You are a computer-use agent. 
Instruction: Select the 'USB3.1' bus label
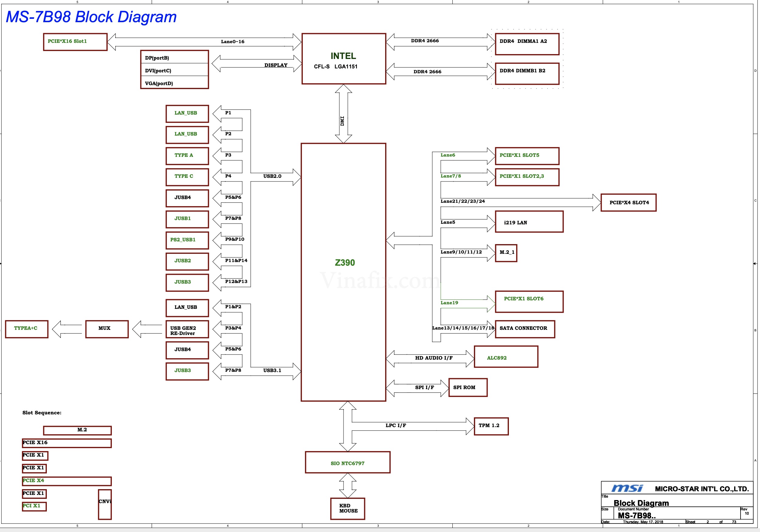tap(272, 370)
